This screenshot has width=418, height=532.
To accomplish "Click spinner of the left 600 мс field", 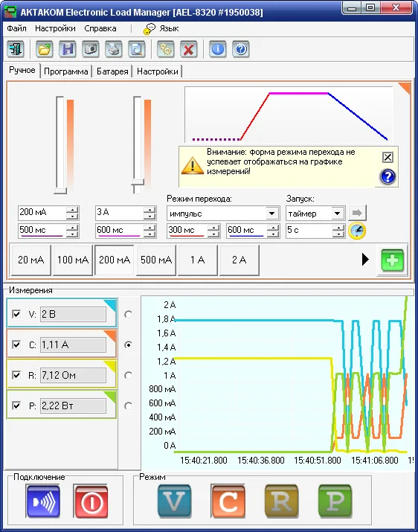I will point(149,231).
